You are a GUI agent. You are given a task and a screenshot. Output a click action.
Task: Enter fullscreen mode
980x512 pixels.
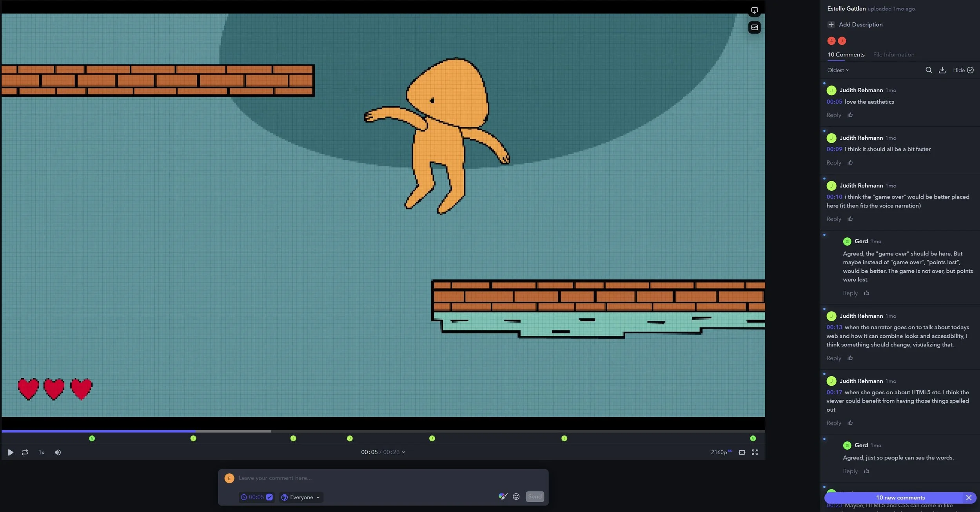coord(755,452)
